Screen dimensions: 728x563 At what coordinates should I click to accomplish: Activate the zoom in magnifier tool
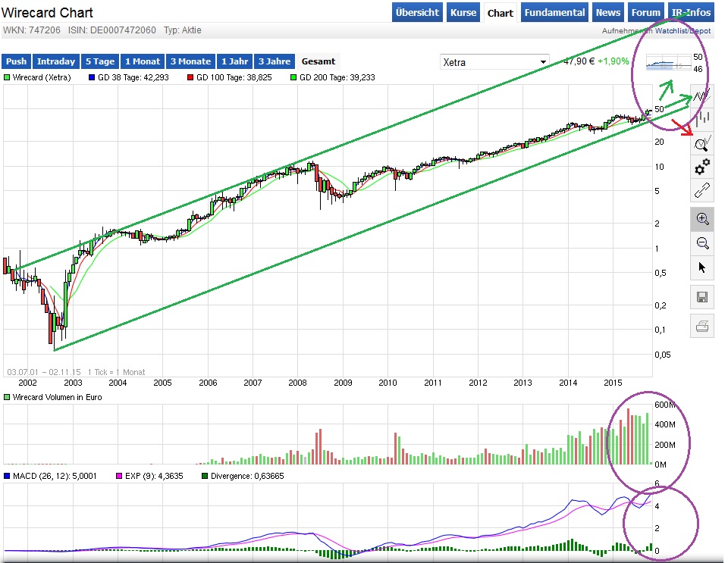[x=702, y=219]
